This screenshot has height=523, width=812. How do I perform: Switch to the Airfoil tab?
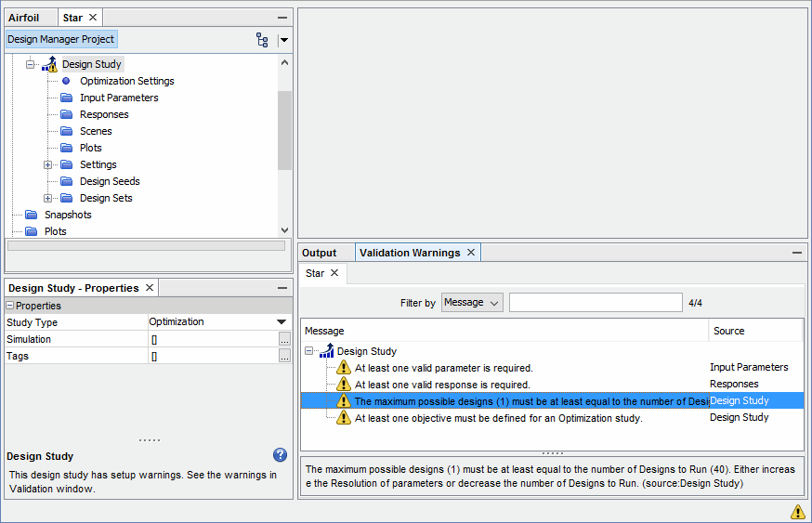(x=24, y=18)
